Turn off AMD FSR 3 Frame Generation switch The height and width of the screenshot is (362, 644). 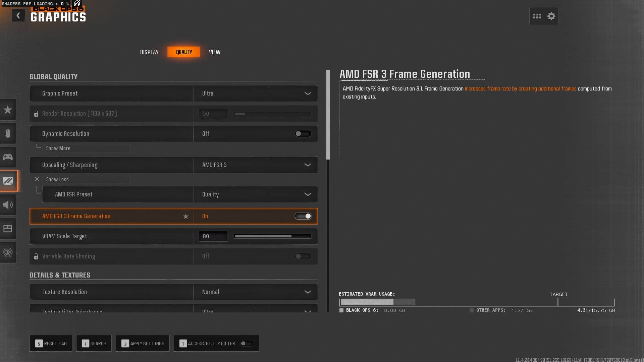click(303, 216)
